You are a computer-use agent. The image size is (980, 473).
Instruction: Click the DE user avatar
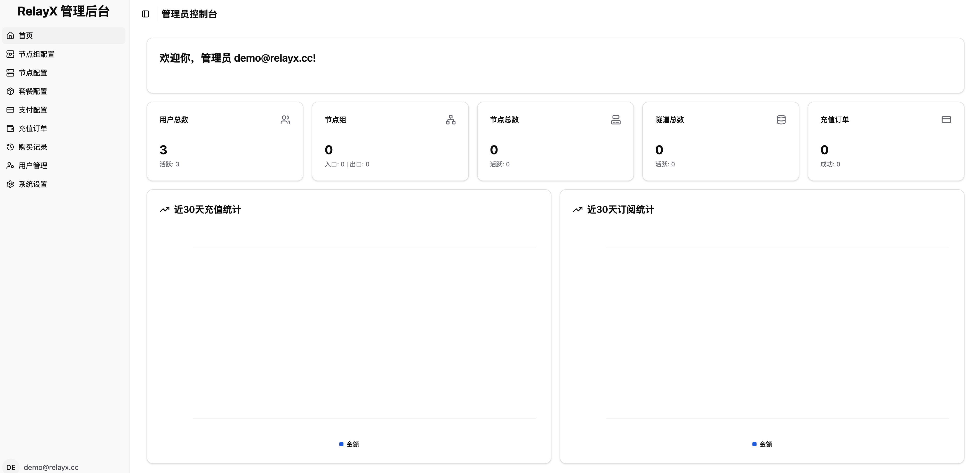click(11, 467)
